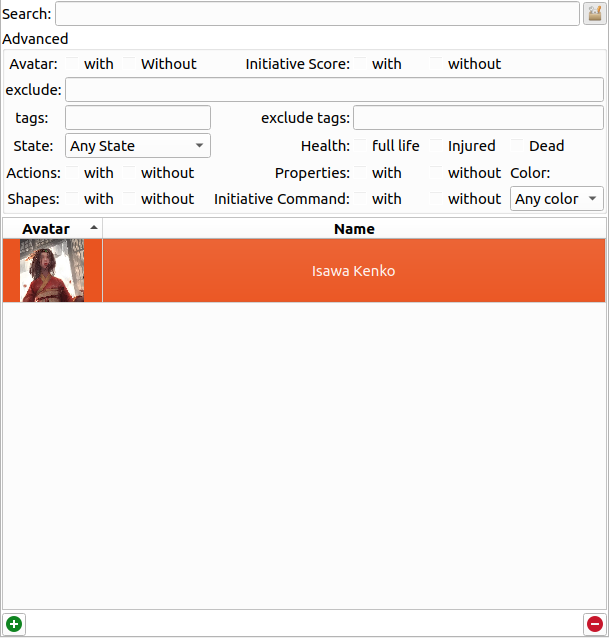Click the green add character button
This screenshot has width=609, height=638.
14,624
